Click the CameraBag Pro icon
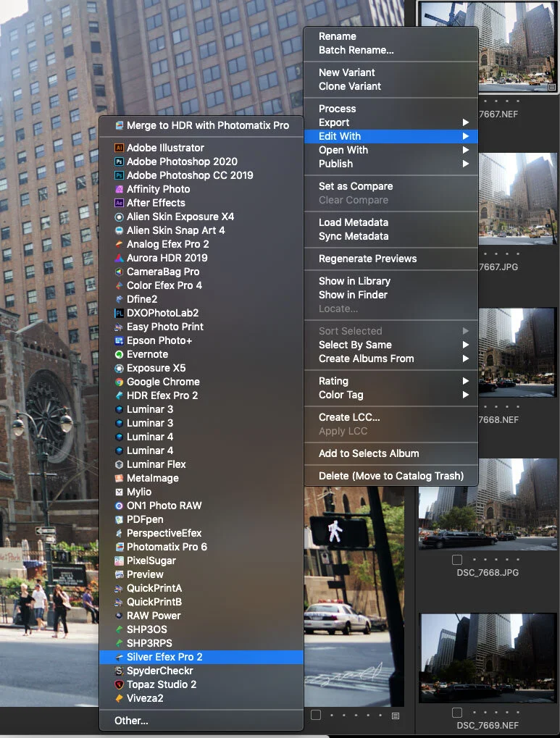560x738 pixels. [119, 272]
